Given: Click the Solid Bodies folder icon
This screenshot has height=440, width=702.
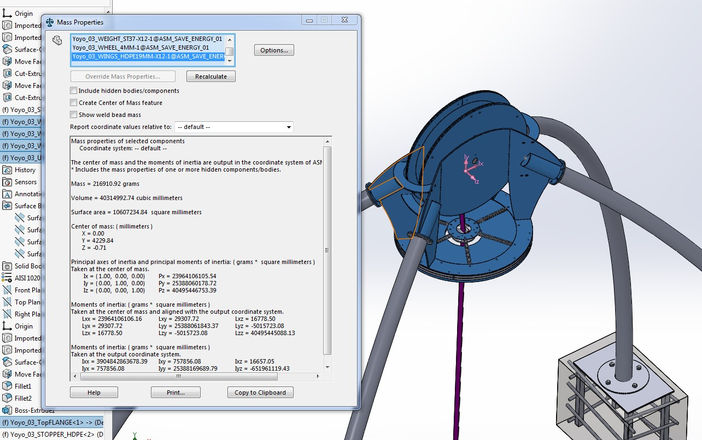Looking at the screenshot, I should (x=7, y=266).
